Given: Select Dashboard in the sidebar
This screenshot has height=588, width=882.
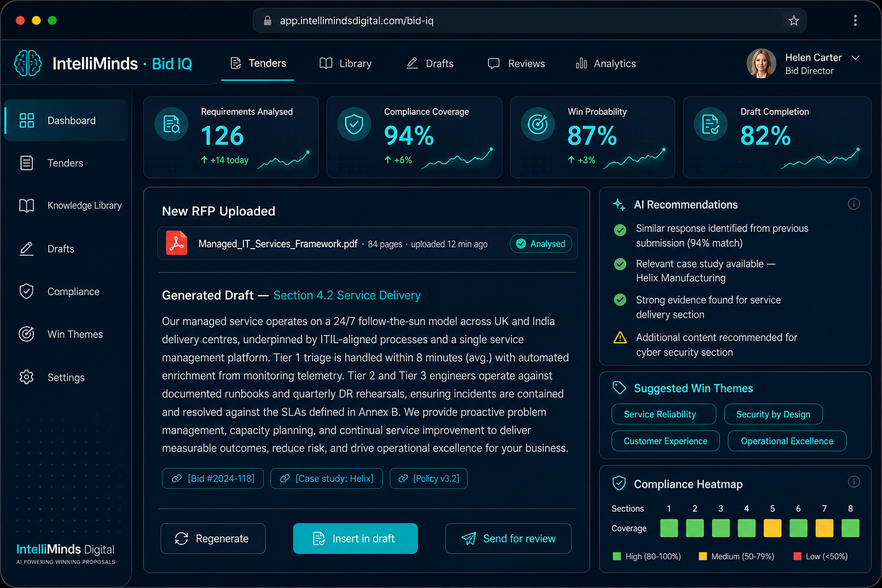Looking at the screenshot, I should 66,120.
